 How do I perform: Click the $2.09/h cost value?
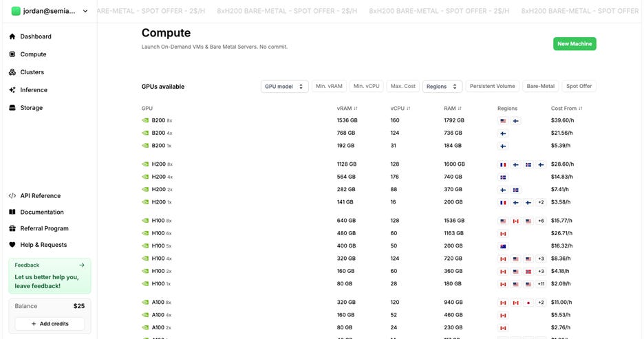coord(561,284)
